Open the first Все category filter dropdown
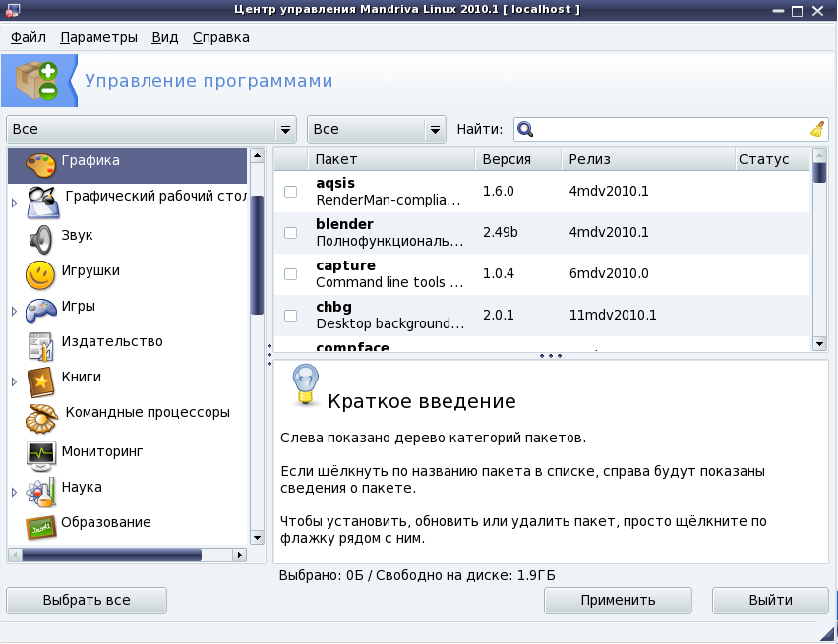Image resolution: width=838 pixels, height=644 pixels. (x=151, y=130)
